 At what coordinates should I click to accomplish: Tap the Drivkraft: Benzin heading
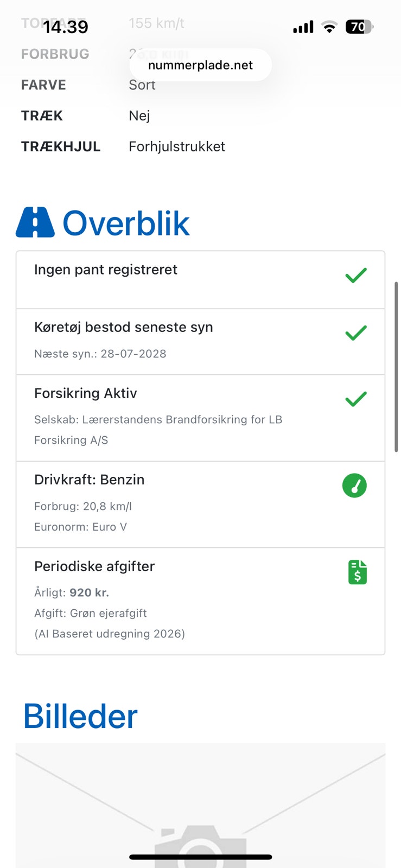coord(90,480)
